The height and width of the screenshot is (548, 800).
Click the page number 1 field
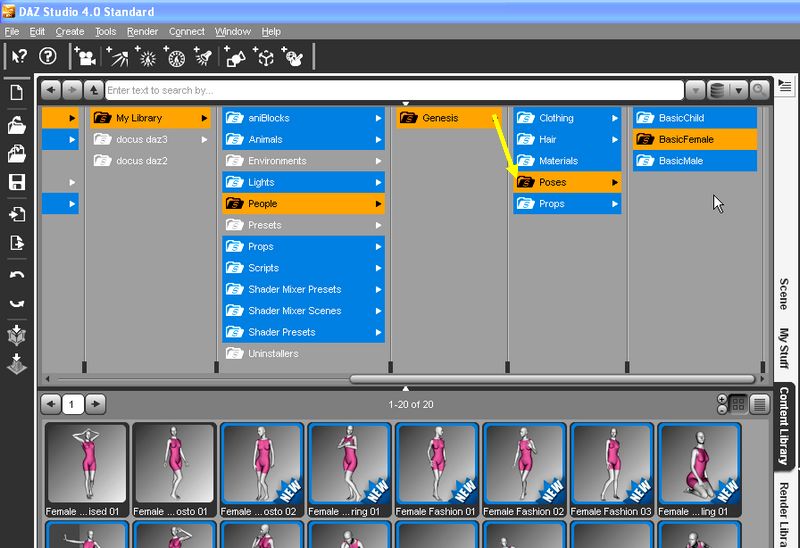tap(72, 404)
